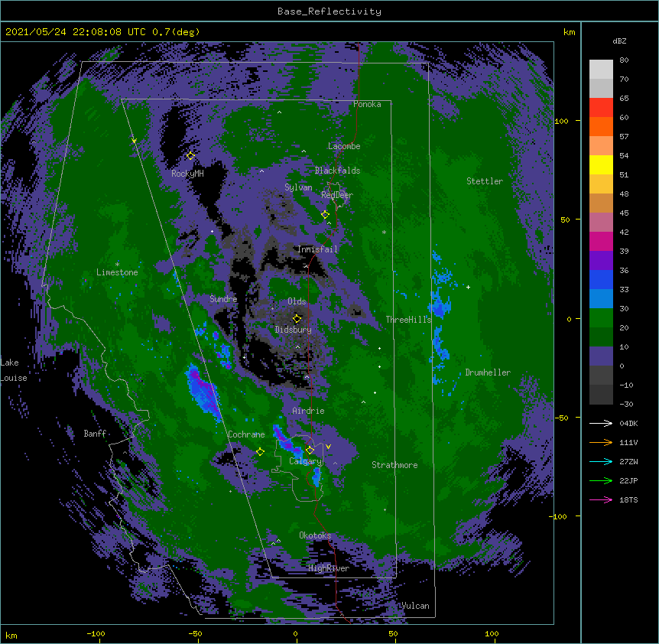Click the yellow diamond marker above Calgary label
The image size is (659, 644).
(x=310, y=450)
